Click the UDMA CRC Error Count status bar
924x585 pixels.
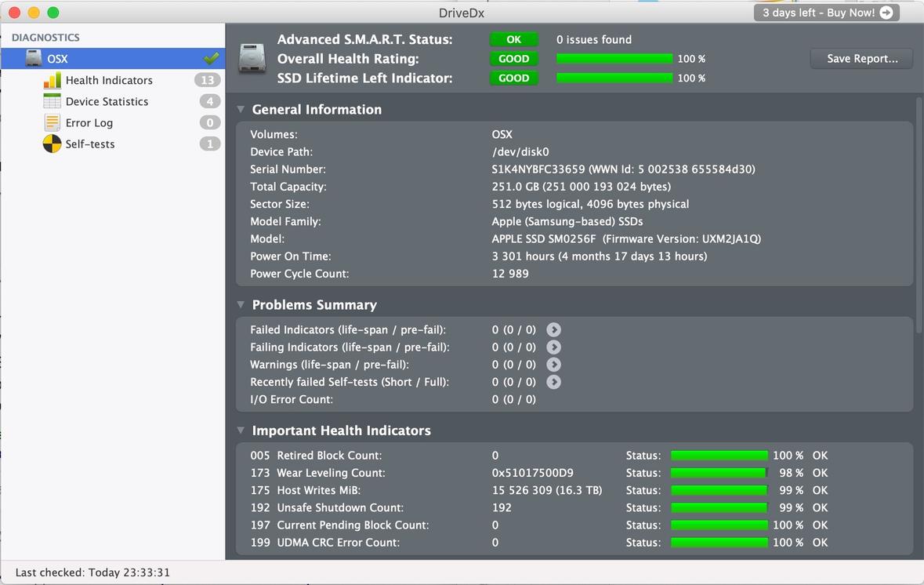719,542
